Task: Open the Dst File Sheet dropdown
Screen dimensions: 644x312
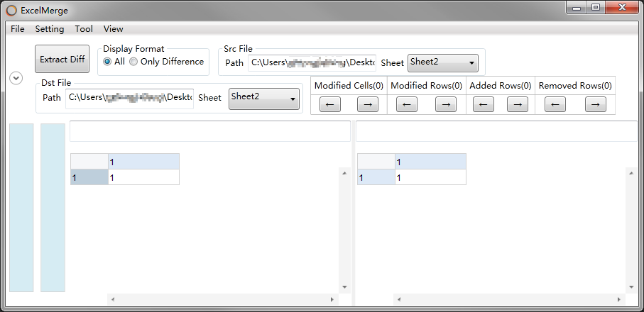Action: [263, 99]
